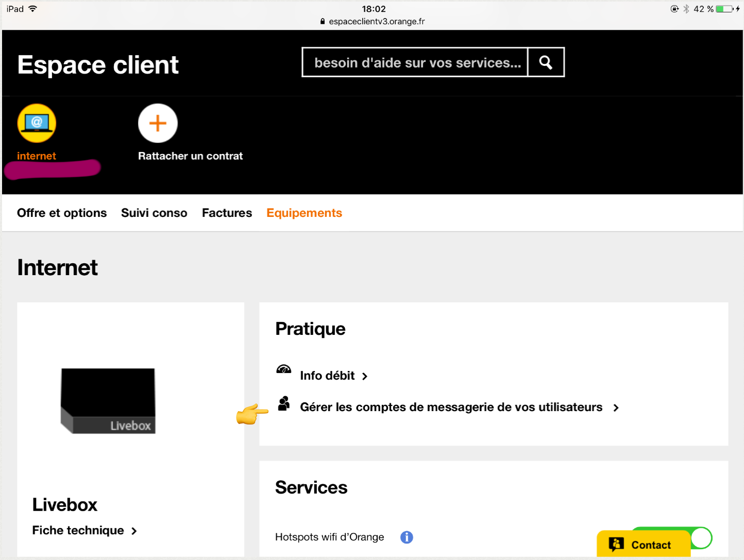Click the search magnifier button
This screenshot has height=560, width=744.
(546, 62)
